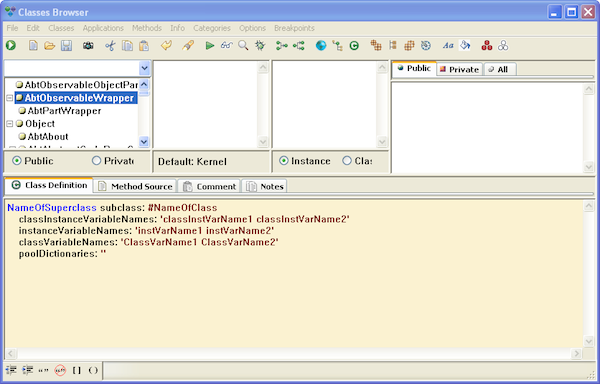Click the yellow undo arrow icon
Screen dimensions: 600x384
(x=166, y=46)
